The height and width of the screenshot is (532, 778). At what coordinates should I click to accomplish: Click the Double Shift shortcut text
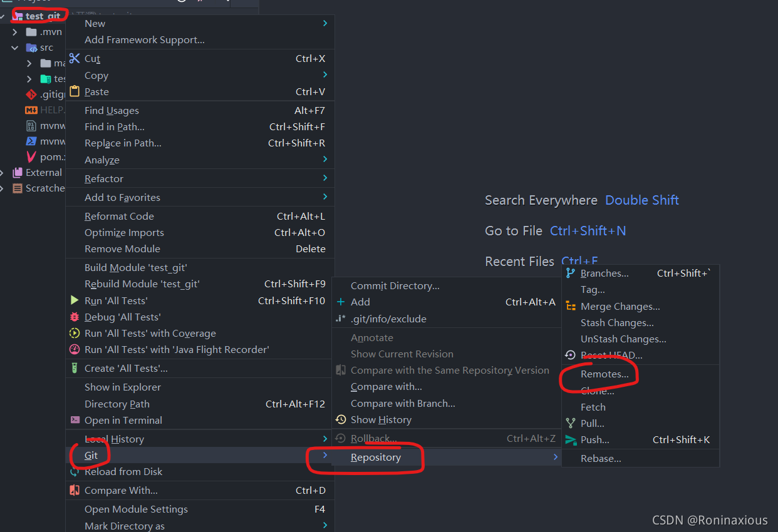642,200
